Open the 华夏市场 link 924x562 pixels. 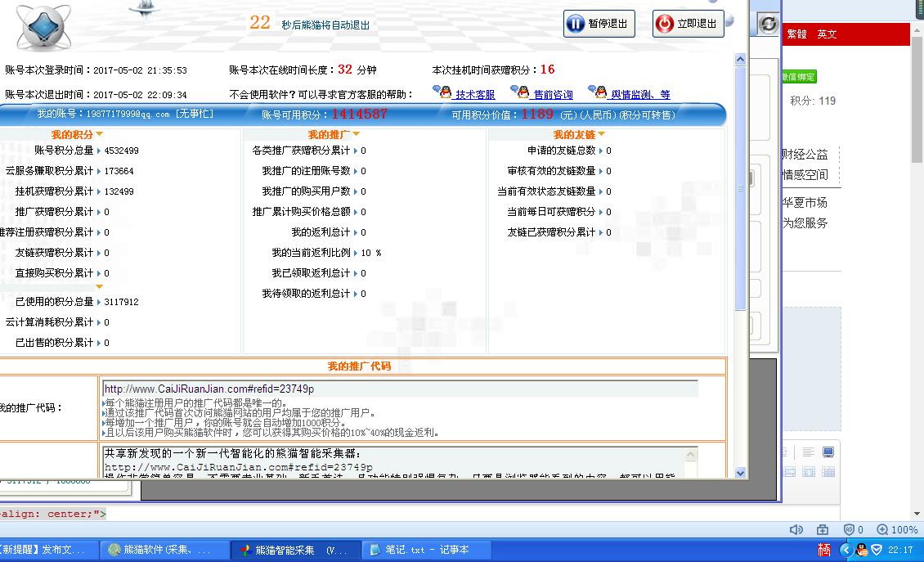pyautogui.click(x=805, y=203)
